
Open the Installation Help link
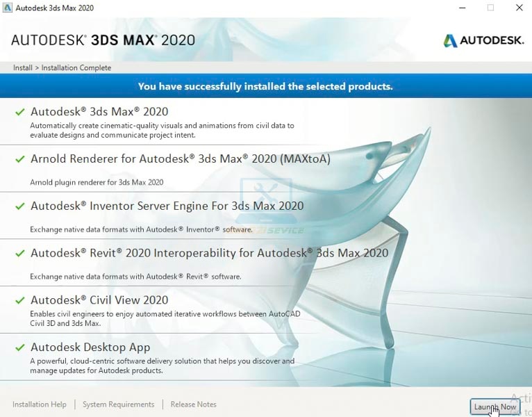point(40,404)
